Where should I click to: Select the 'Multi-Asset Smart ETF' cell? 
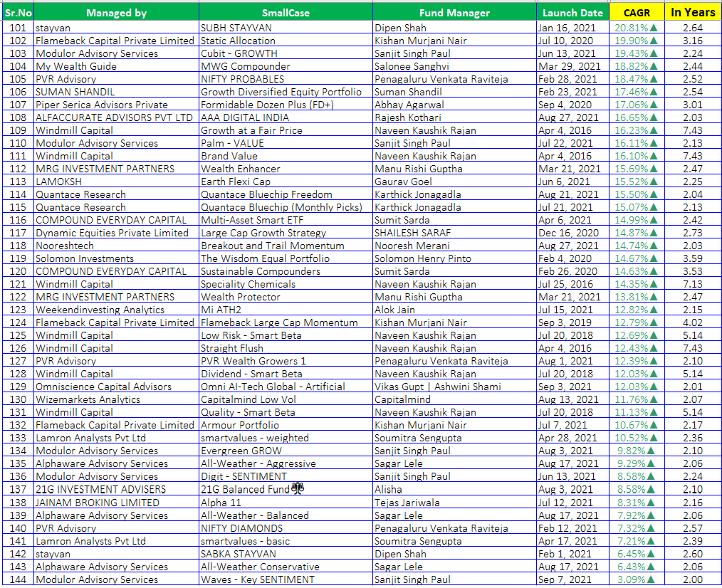[286, 220]
